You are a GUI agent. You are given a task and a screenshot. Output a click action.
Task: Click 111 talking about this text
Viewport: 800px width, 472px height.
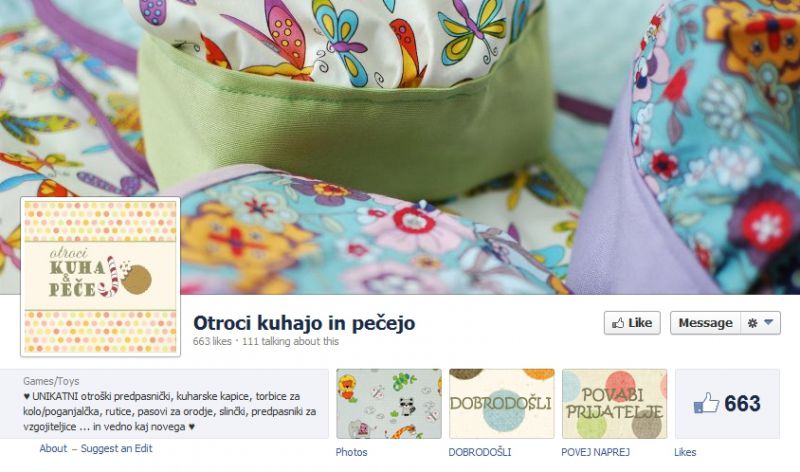point(290,341)
